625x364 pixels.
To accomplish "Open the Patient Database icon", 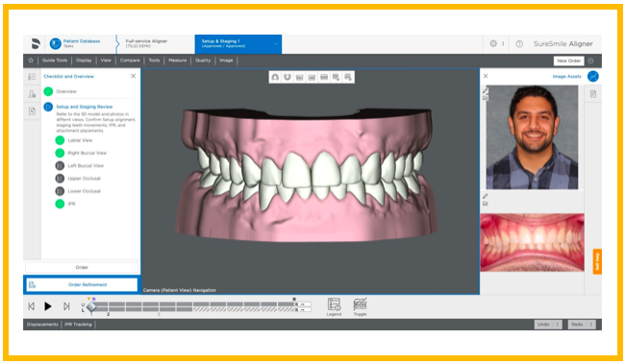I will (x=56, y=43).
